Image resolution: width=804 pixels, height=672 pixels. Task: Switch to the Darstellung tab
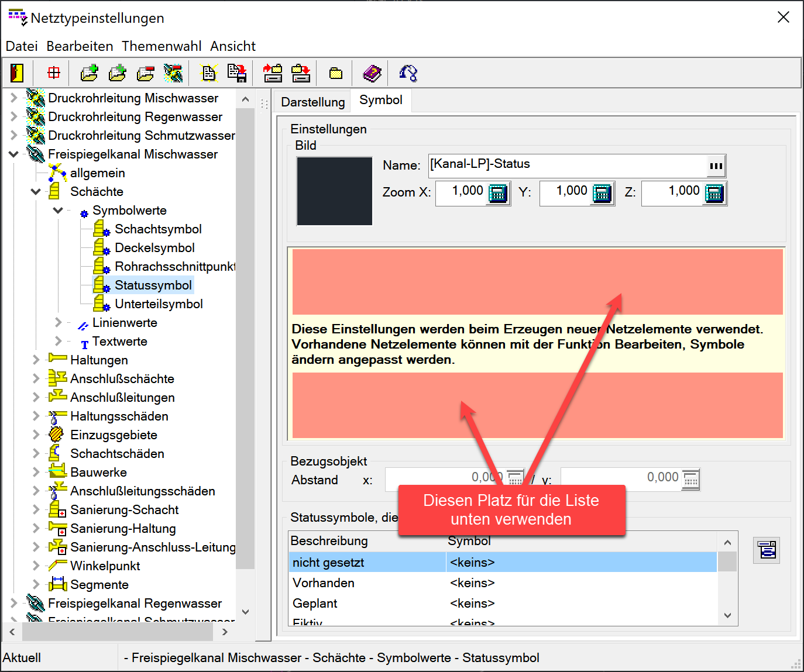(312, 102)
